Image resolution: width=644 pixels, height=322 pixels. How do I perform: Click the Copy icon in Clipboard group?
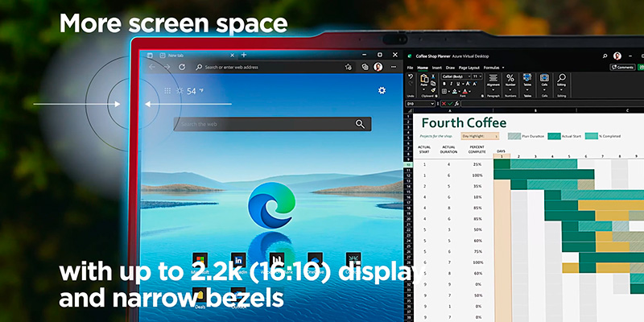tap(433, 84)
